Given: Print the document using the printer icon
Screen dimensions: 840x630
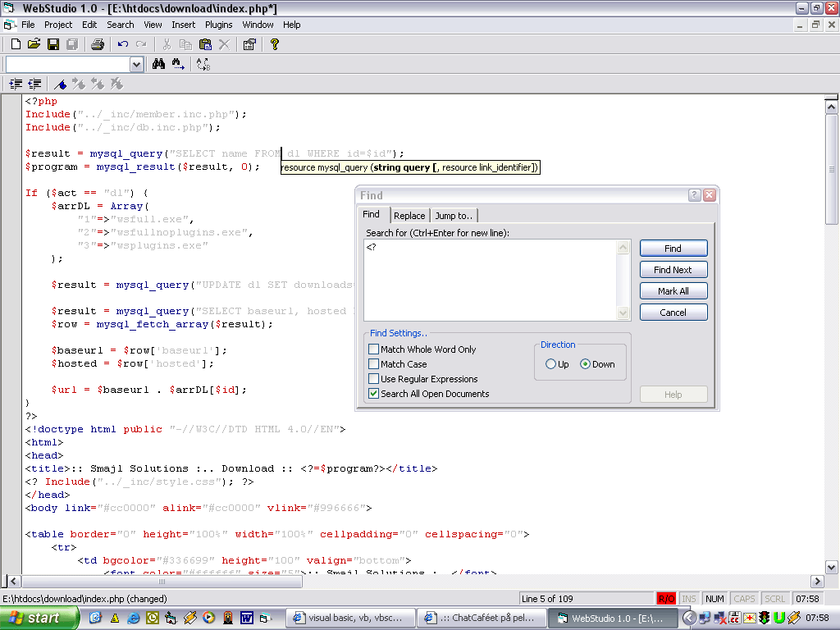Looking at the screenshot, I should coord(98,44).
